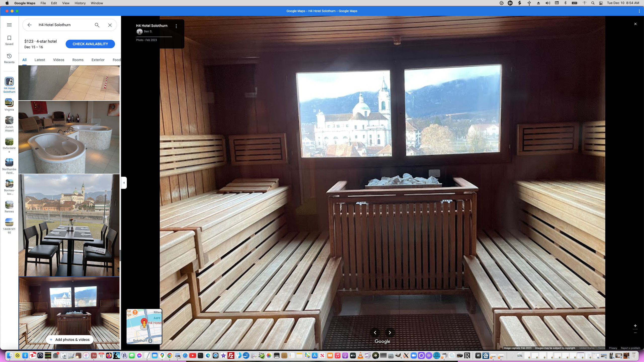The image size is (644, 362).
Task: Clear search with the X icon
Action: 110,25
